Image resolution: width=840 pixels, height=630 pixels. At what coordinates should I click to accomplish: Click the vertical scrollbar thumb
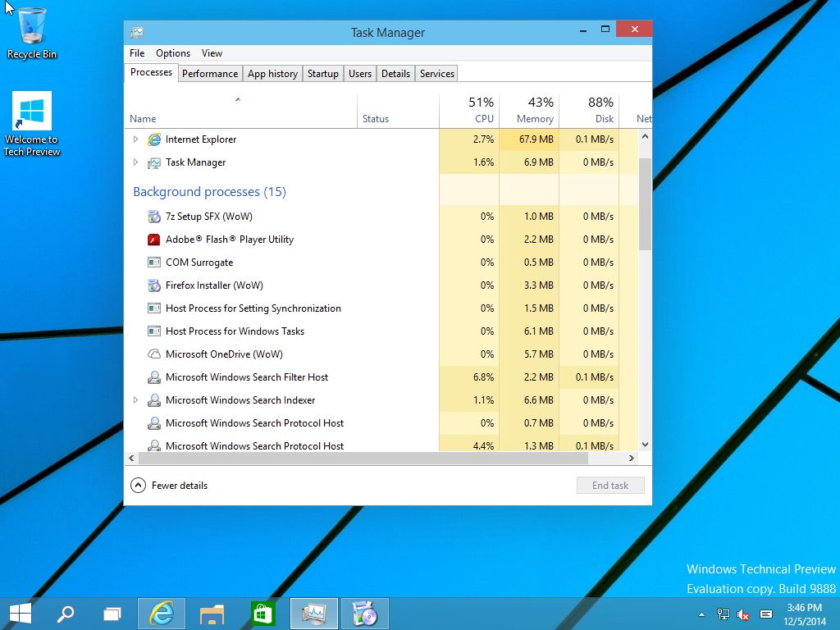click(645, 204)
